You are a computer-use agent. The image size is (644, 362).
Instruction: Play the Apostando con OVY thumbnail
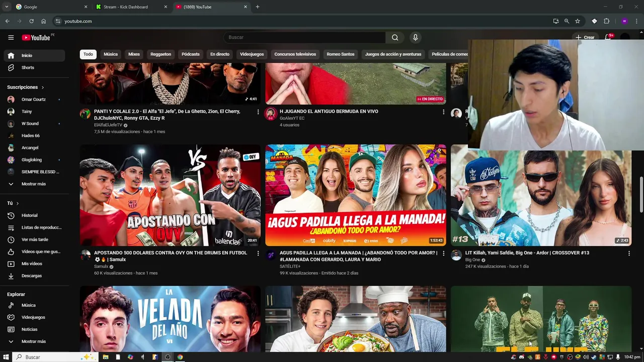(x=170, y=195)
